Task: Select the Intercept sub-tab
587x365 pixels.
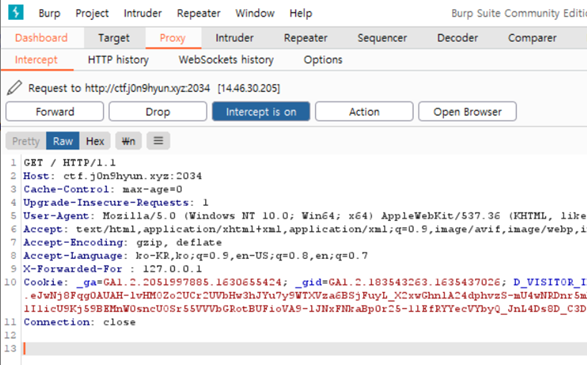Action: (36, 60)
